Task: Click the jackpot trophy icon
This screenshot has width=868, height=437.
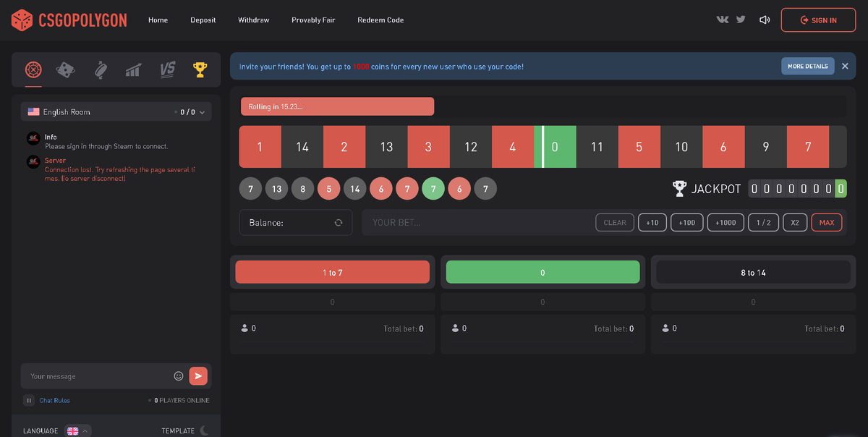Action: [679, 189]
